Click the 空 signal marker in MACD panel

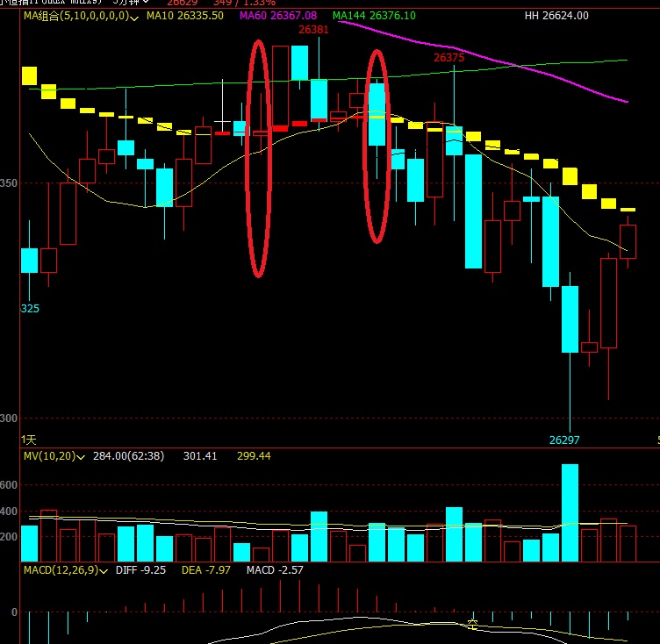pyautogui.click(x=472, y=625)
